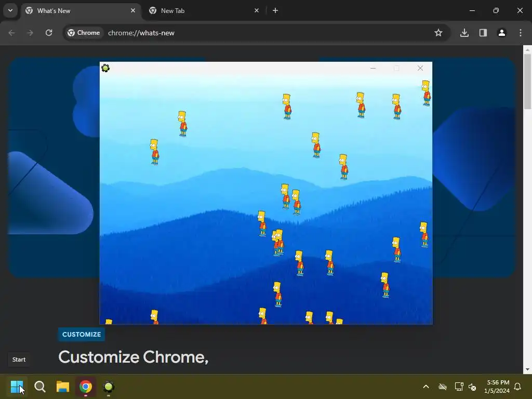Switch to the What's New tab
Screen dimensions: 532x399
click(82, 11)
